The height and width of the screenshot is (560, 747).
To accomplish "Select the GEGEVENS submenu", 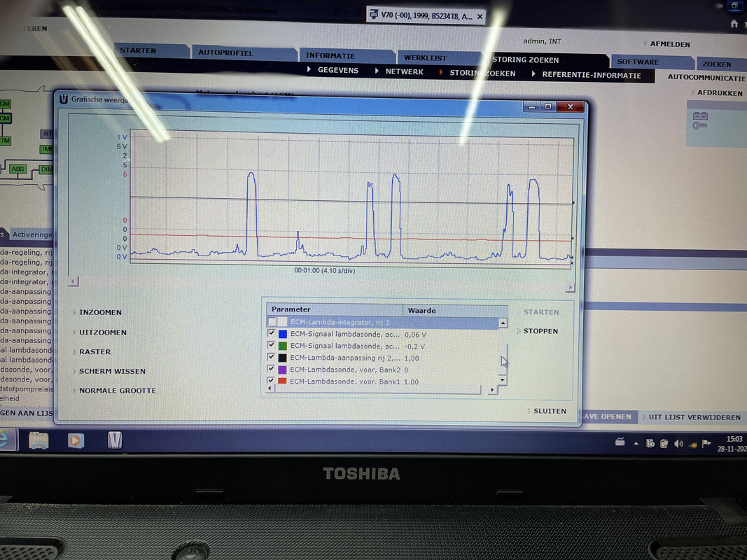I will pyautogui.click(x=337, y=70).
